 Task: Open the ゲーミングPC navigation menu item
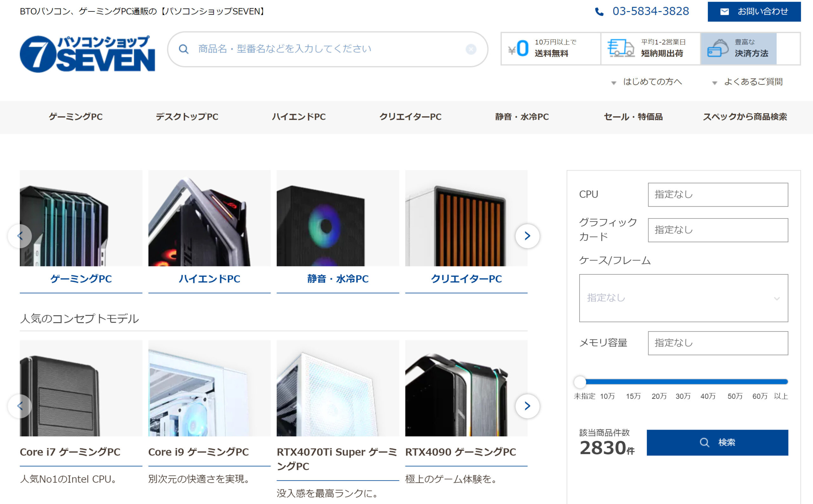76,117
